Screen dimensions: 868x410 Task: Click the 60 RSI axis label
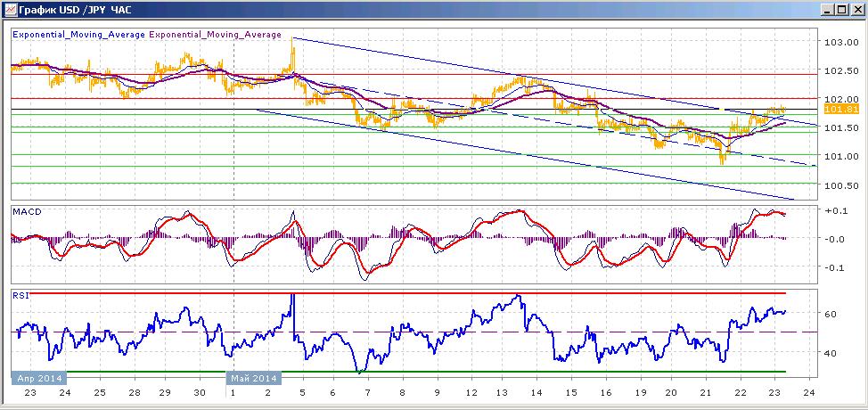[x=830, y=314]
